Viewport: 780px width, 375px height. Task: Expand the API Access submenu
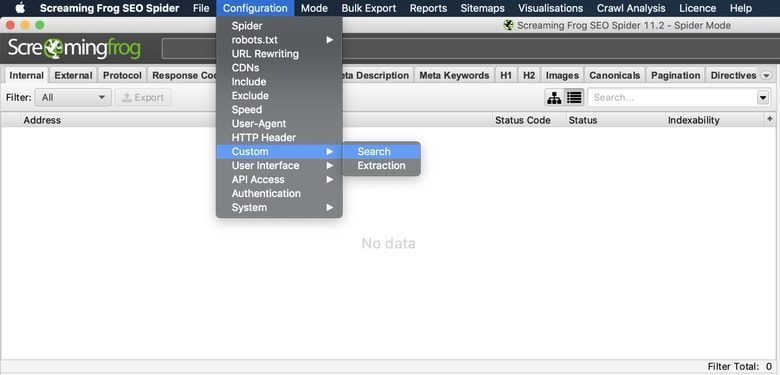(x=279, y=180)
